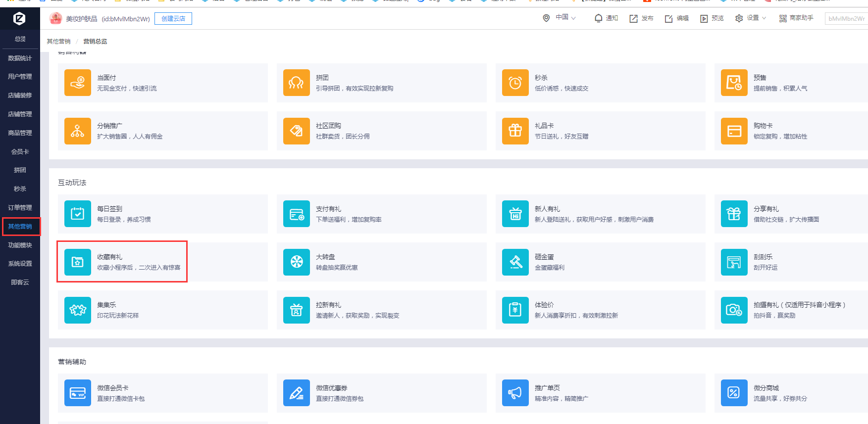The width and height of the screenshot is (868, 424).
Task: Open 商家助手 QR code helper
Action: [x=796, y=18]
